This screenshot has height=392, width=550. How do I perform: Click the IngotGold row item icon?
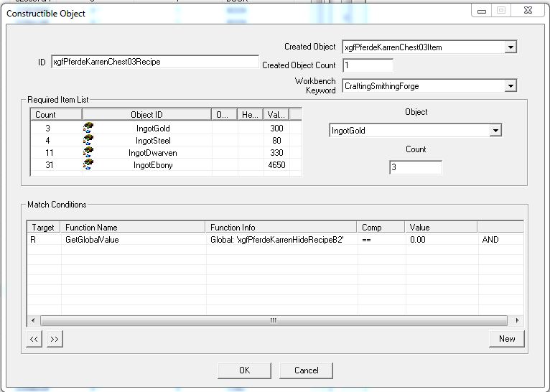tap(88, 128)
